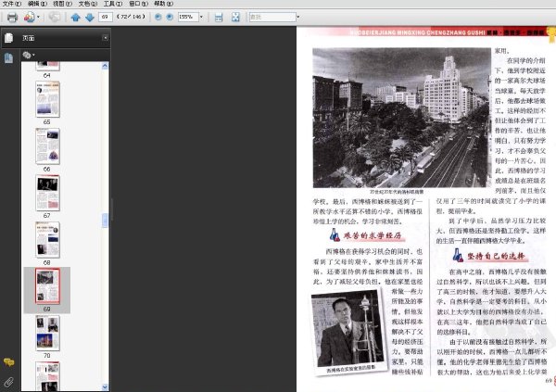The image size is (556, 392).
Task: Click the page label 64 in thumbnails
Action: point(47,76)
